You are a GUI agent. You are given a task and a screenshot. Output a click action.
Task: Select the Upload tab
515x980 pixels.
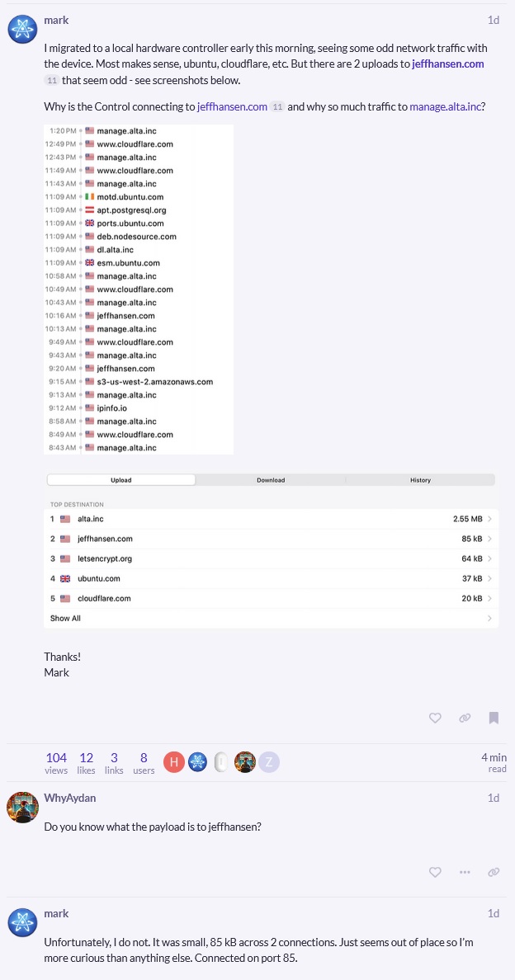point(120,479)
